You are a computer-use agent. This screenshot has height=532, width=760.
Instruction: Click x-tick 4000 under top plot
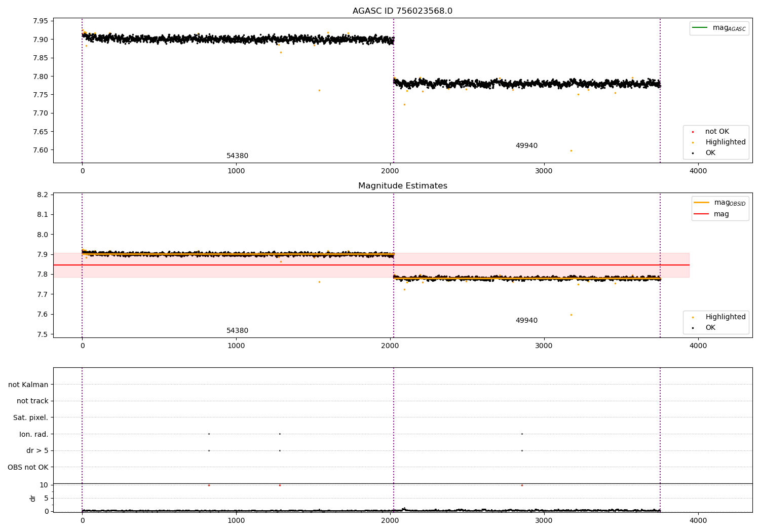coord(698,171)
